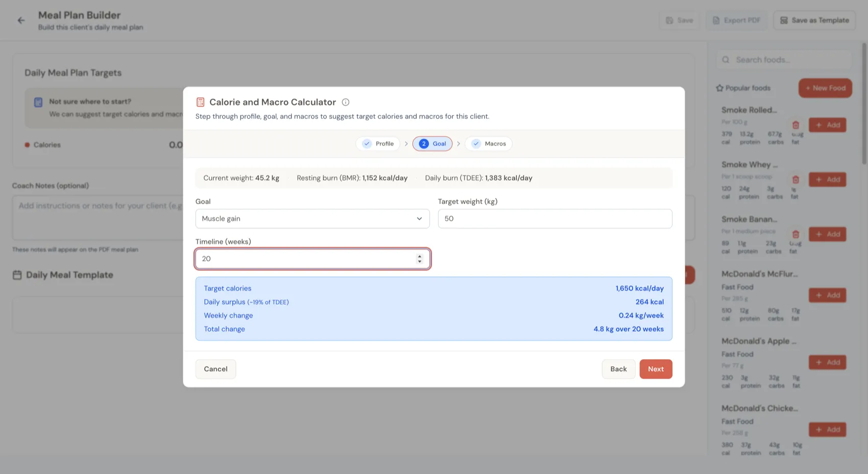Delete Smoke Whey food with trash icon
The height and width of the screenshot is (474, 868).
pyautogui.click(x=795, y=180)
